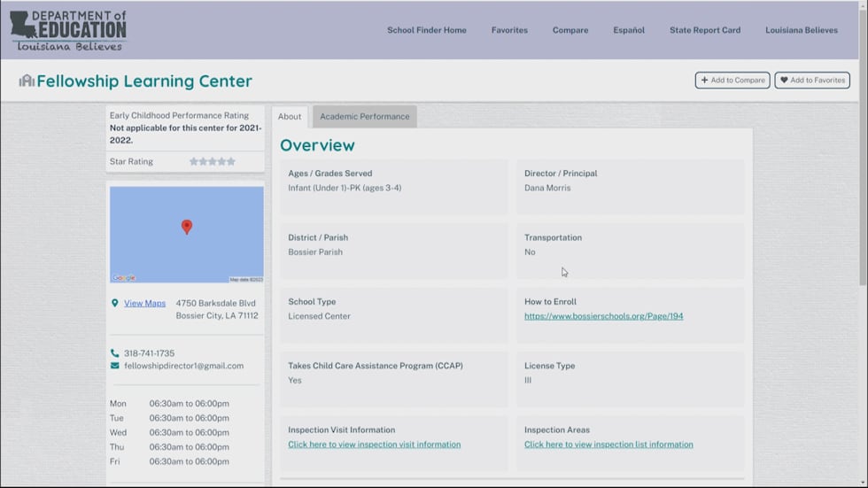The image size is (868, 488).
Task: Click the License Type label
Action: 550,366
